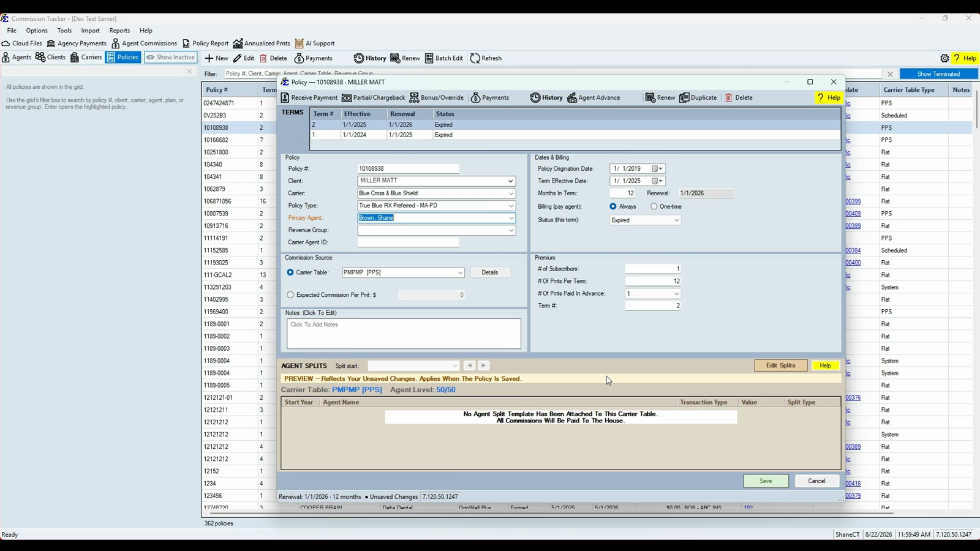Open Payments in the policy dialog
Image resolution: width=980 pixels, height=551 pixels.
(x=490, y=98)
